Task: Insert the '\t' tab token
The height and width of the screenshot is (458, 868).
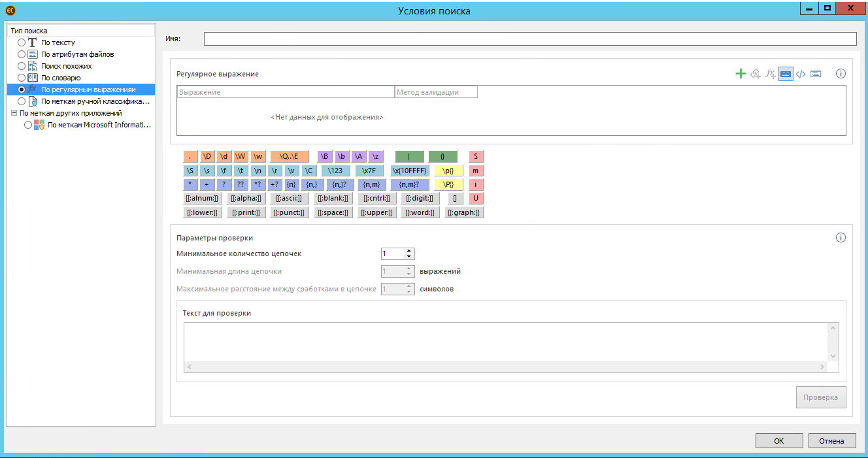Action: [x=241, y=171]
